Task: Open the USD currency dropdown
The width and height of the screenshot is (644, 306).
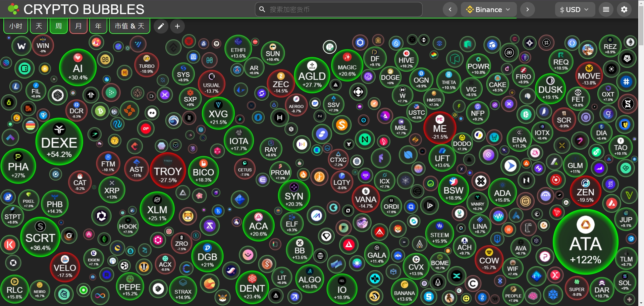Action: point(575,9)
